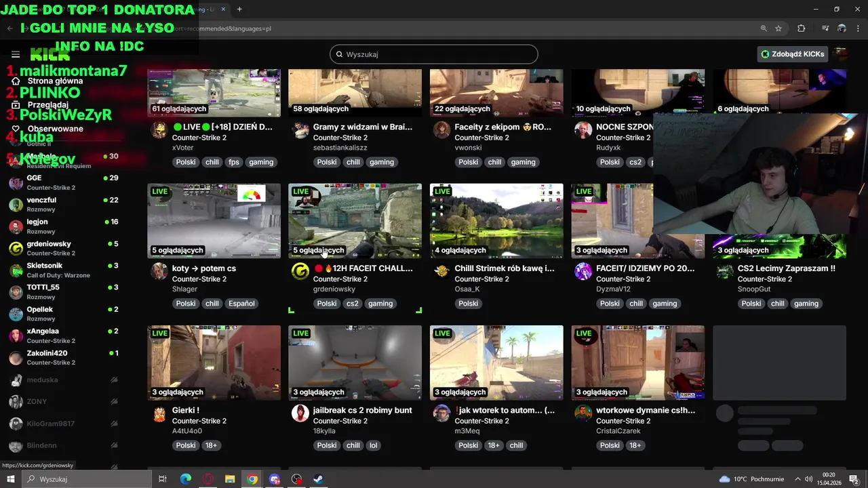
Task: Open sebastiankaliszz channel avatar
Action: pyautogui.click(x=300, y=130)
